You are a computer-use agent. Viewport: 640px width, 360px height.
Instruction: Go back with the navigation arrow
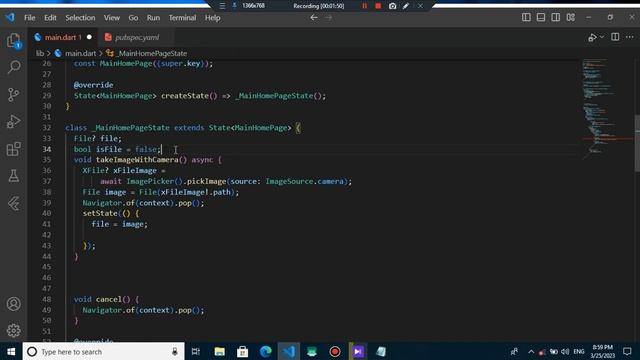314,18
